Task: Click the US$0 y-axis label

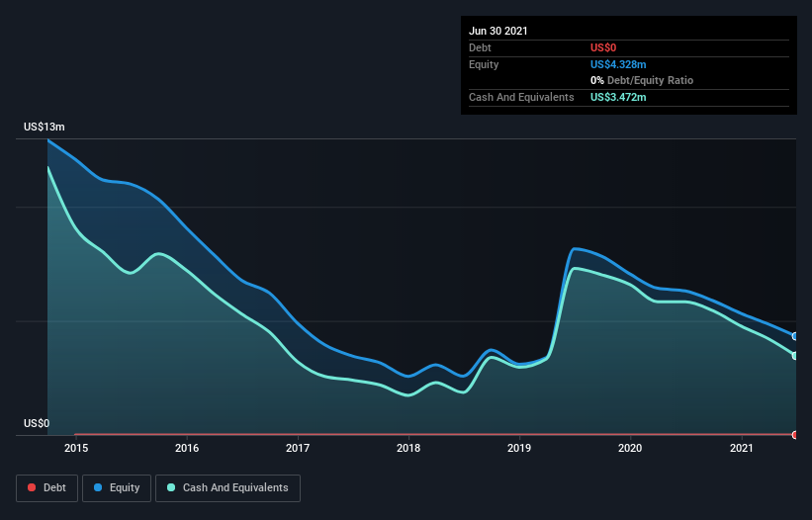Action: (x=37, y=423)
